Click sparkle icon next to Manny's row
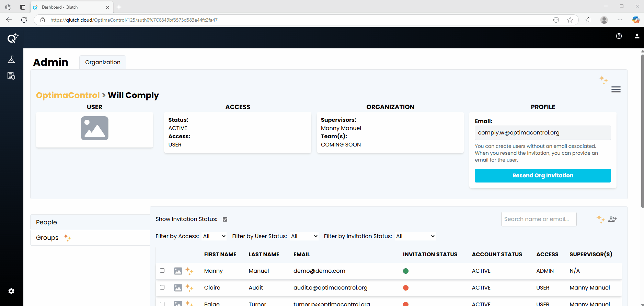644x306 pixels. (x=189, y=271)
